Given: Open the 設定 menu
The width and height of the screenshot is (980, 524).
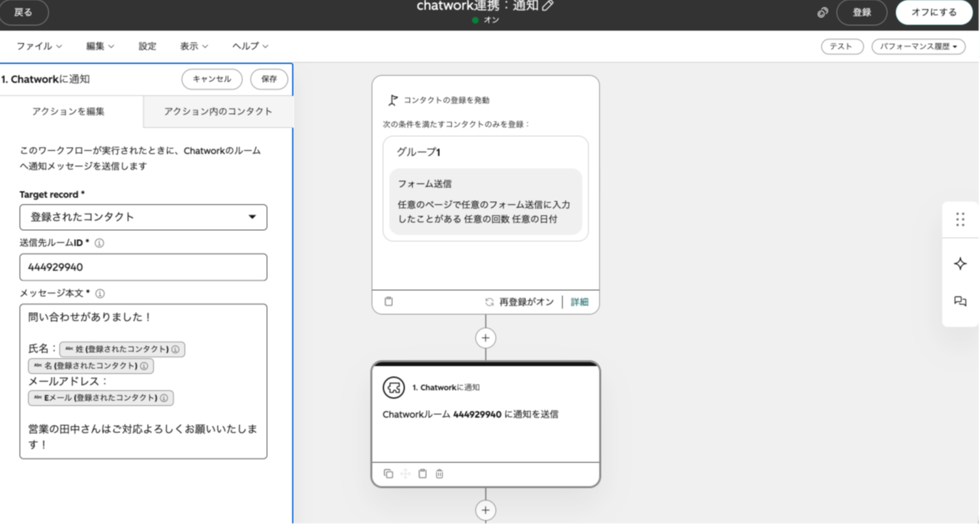Looking at the screenshot, I should [x=147, y=46].
